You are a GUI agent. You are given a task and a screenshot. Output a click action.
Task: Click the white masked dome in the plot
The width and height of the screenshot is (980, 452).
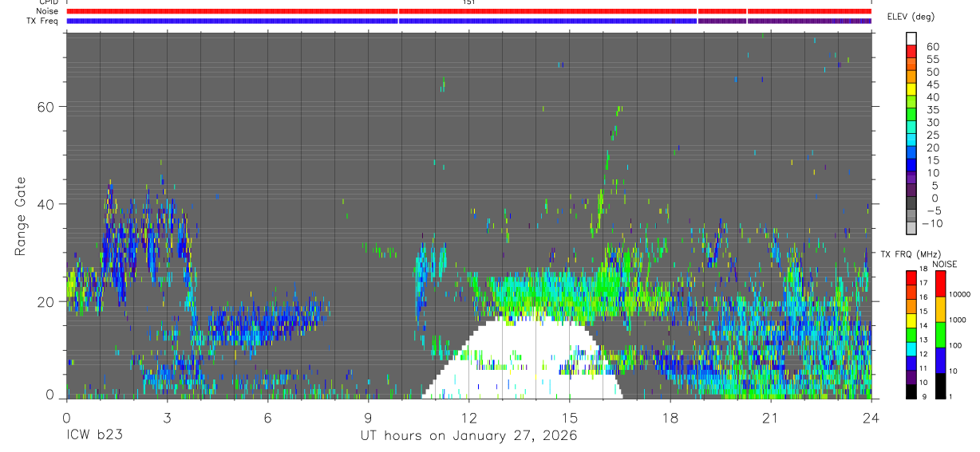523,359
